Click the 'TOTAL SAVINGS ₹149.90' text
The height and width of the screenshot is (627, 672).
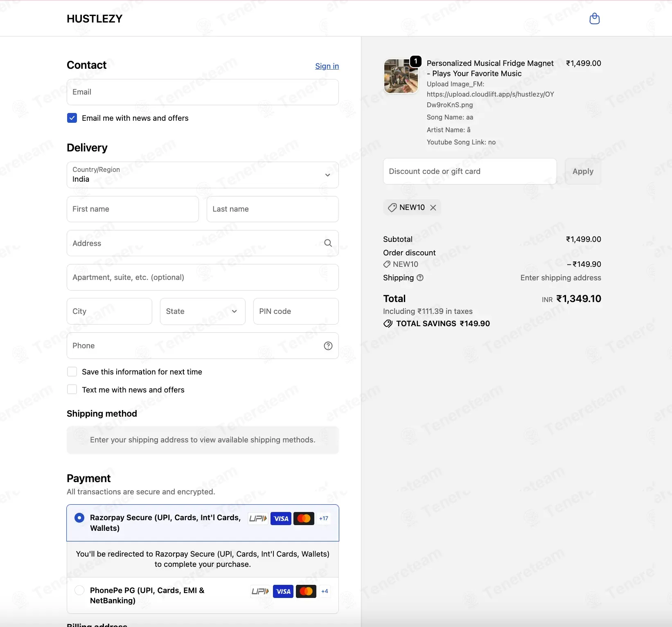click(443, 324)
